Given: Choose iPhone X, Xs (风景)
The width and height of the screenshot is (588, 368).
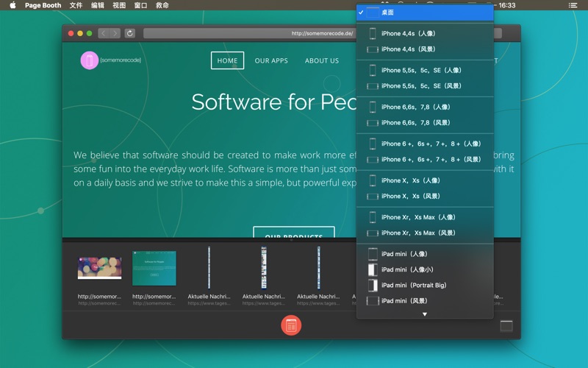Looking at the screenshot, I should [425, 197].
